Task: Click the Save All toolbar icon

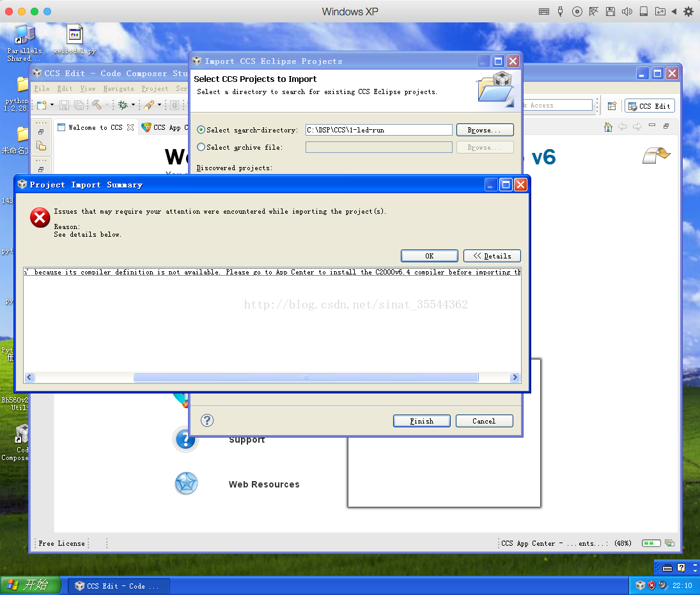Action: point(79,105)
